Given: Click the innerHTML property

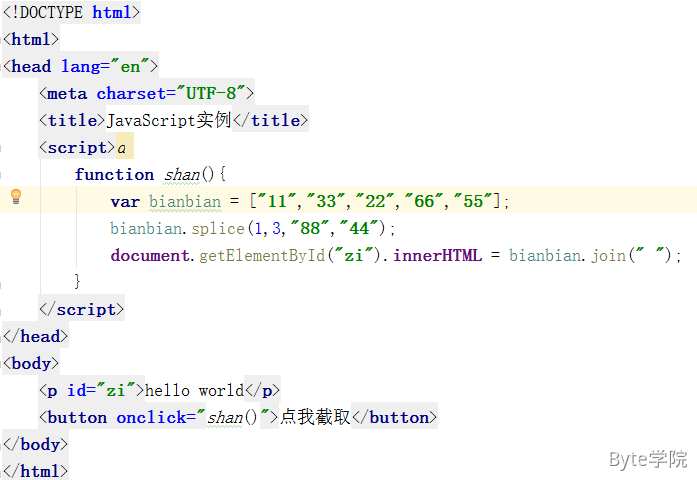Looking at the screenshot, I should point(437,256).
